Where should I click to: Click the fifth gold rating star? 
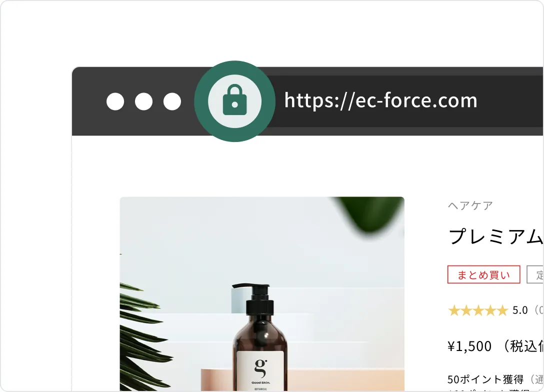[502, 310]
